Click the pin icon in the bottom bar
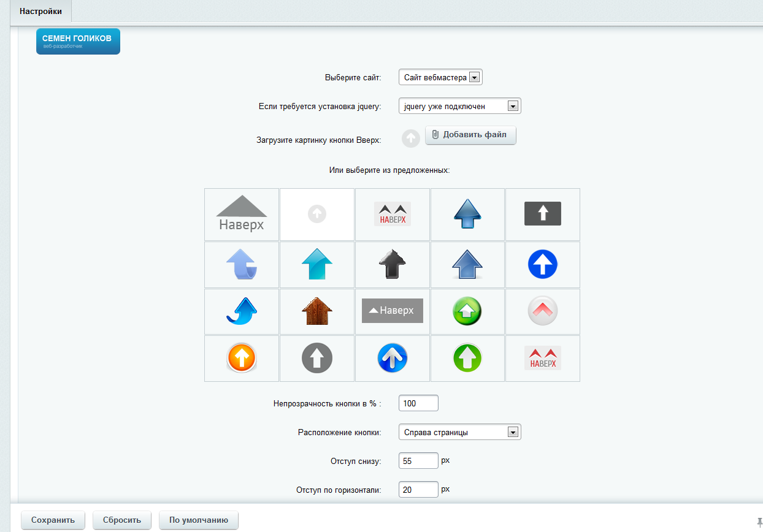This screenshot has width=763, height=532. click(759, 522)
